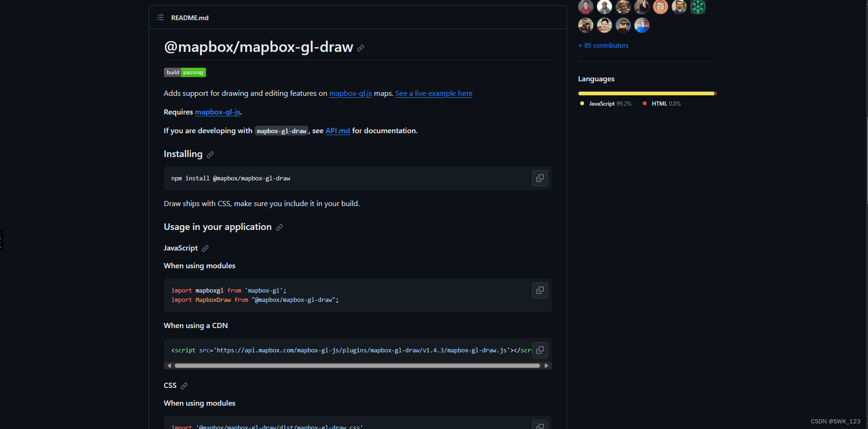Click the Languages sidebar heading
Screen dimensions: 868x429
coord(596,79)
